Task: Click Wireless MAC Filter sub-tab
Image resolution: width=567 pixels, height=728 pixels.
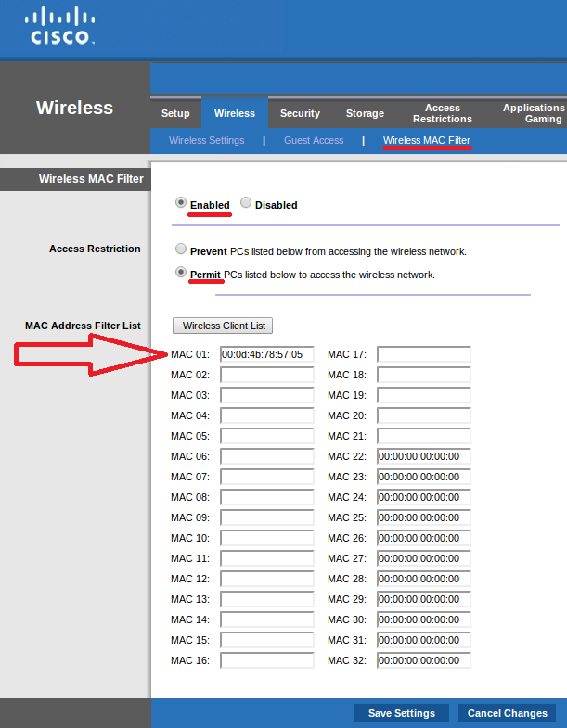Action: click(x=427, y=140)
